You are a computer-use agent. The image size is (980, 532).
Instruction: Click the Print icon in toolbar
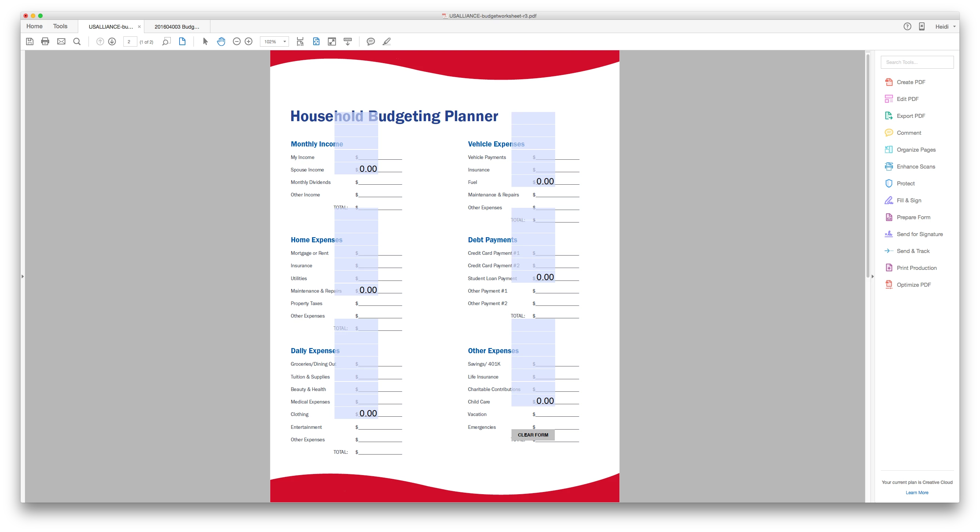45,41
